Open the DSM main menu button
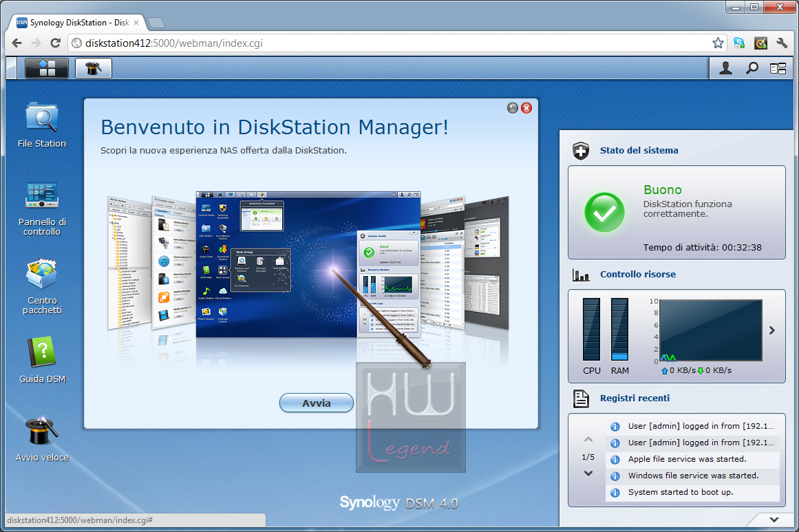This screenshot has width=799, height=532. (x=47, y=67)
